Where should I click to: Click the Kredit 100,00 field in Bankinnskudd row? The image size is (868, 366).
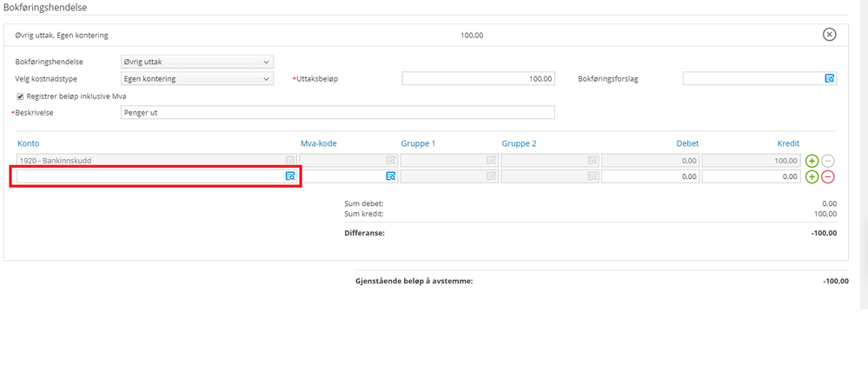click(x=752, y=161)
